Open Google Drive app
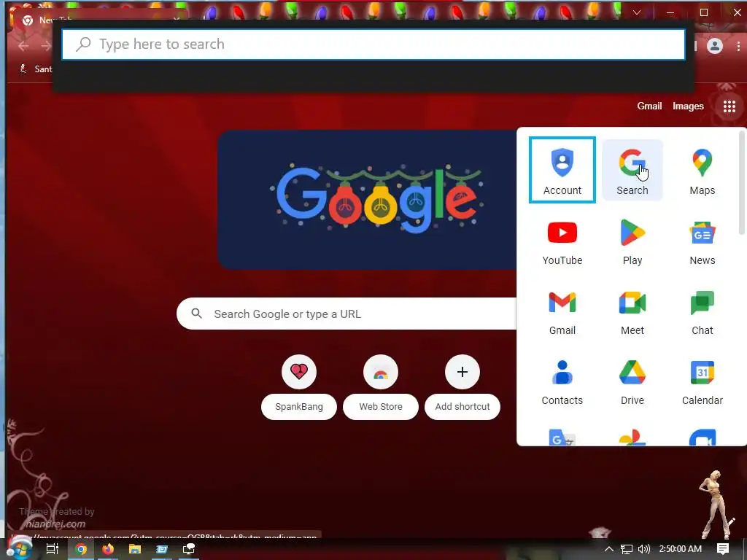 [632, 382]
